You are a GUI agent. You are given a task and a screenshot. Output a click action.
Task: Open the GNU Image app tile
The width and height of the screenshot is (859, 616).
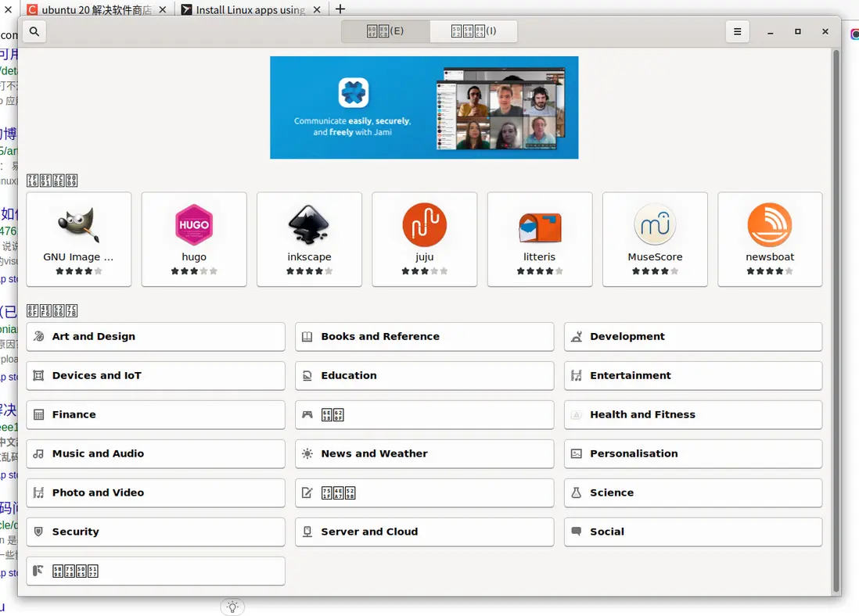(x=79, y=239)
